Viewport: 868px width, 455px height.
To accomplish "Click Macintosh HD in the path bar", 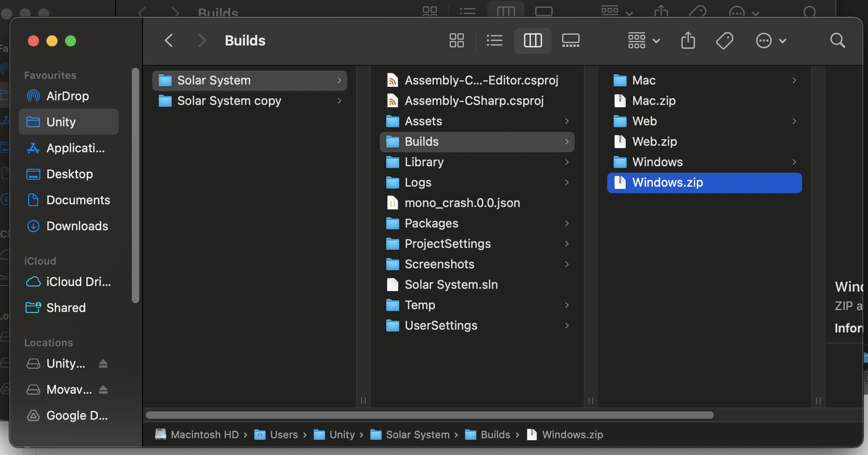I will click(x=197, y=435).
